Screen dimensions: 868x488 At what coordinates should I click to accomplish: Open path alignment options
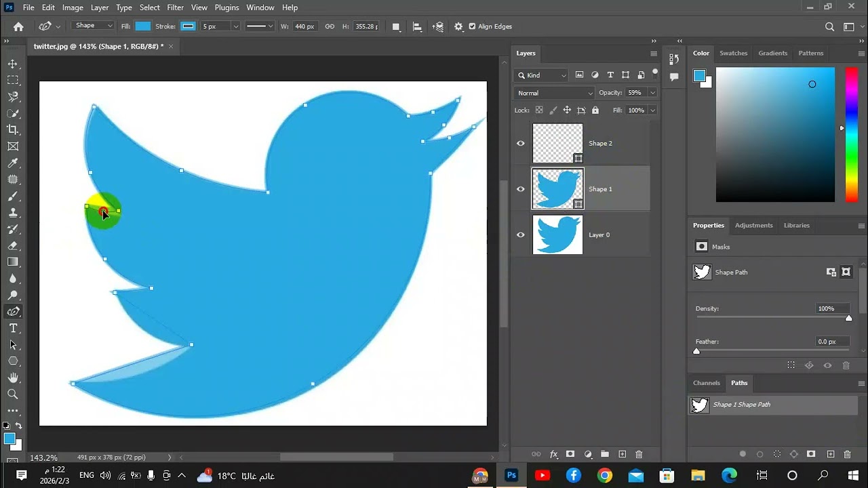coord(417,26)
